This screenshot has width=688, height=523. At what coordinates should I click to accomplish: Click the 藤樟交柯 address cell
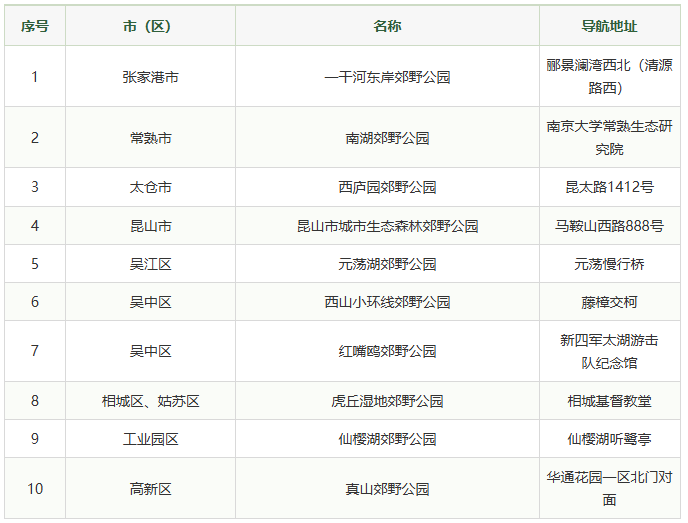click(609, 302)
